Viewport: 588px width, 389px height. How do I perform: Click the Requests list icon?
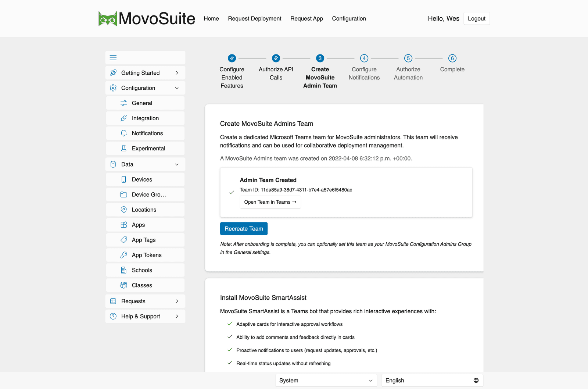click(113, 301)
